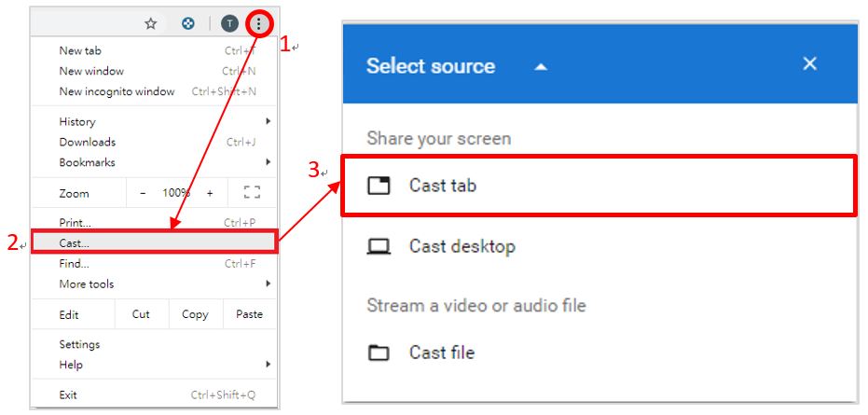Open Settings from the menu
The height and width of the screenshot is (415, 868).
[153, 344]
